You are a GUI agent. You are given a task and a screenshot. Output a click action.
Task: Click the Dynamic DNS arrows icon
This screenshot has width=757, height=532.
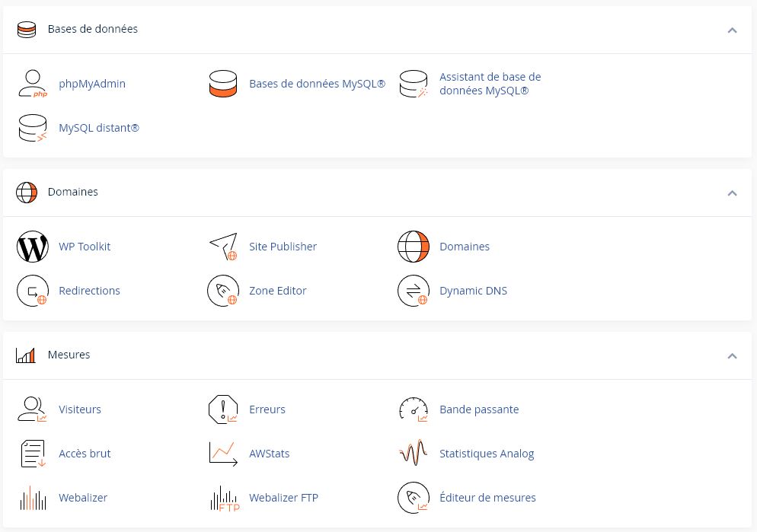tap(414, 291)
